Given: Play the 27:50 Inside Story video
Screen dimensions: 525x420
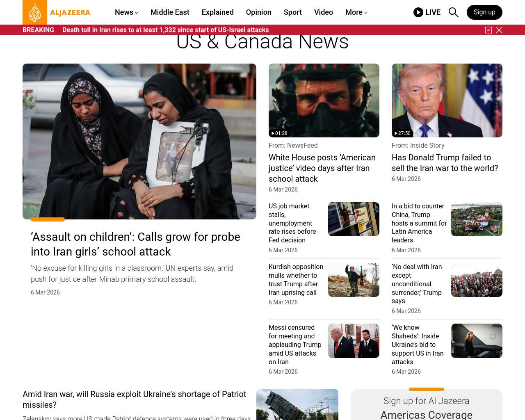Looking at the screenshot, I should pyautogui.click(x=447, y=100).
